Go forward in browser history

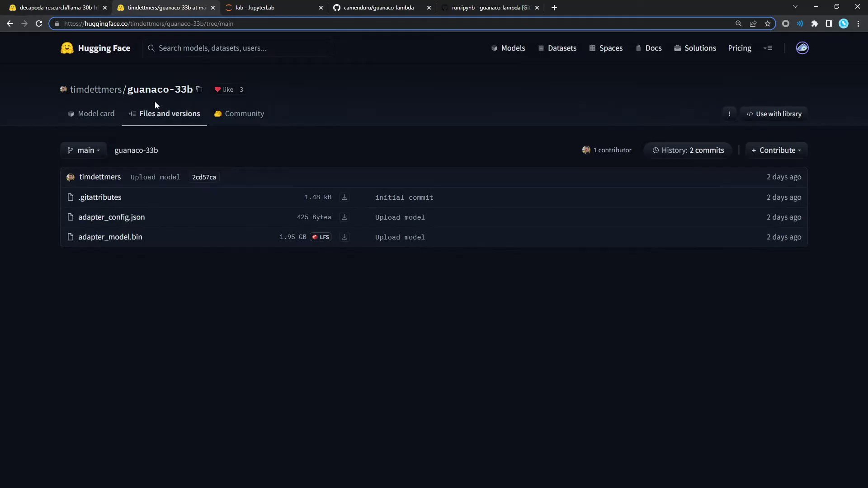[24, 23]
